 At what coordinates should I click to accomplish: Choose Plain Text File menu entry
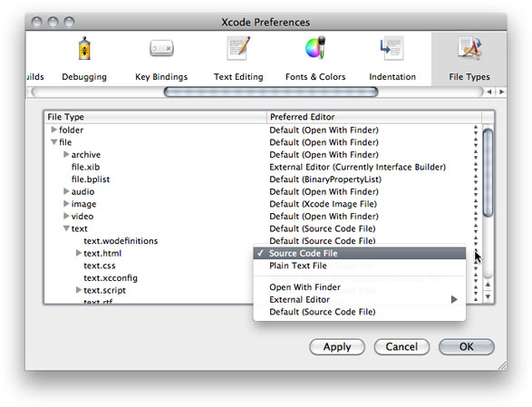tap(359, 266)
